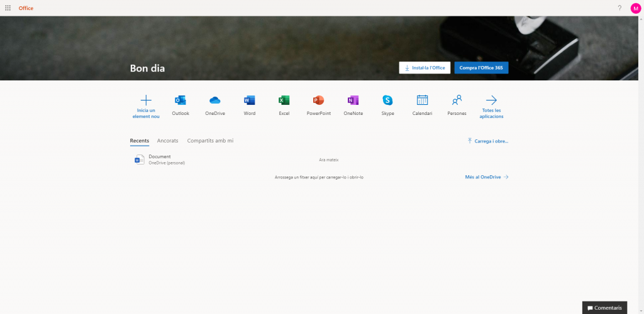Select the Recents tab

click(x=139, y=141)
